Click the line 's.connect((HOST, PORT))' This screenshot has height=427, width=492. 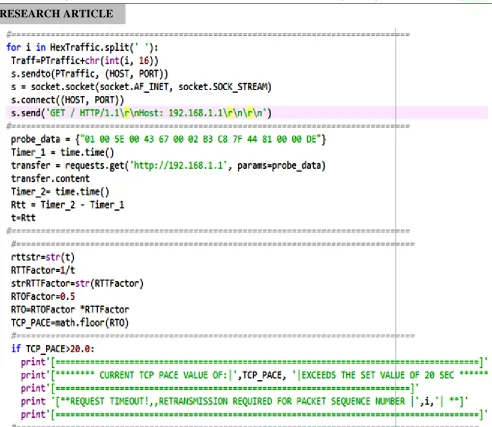coord(67,100)
